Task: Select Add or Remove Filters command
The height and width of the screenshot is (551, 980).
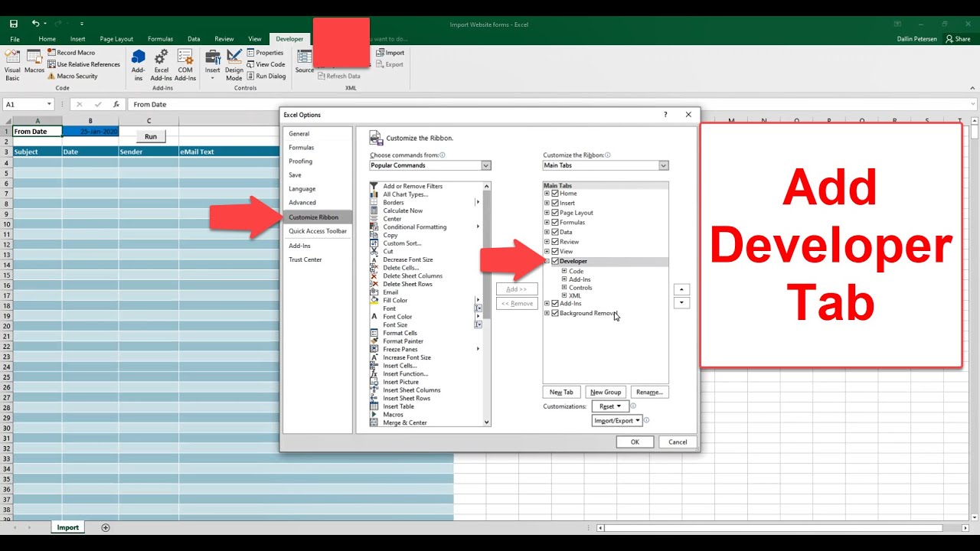Action: point(413,186)
